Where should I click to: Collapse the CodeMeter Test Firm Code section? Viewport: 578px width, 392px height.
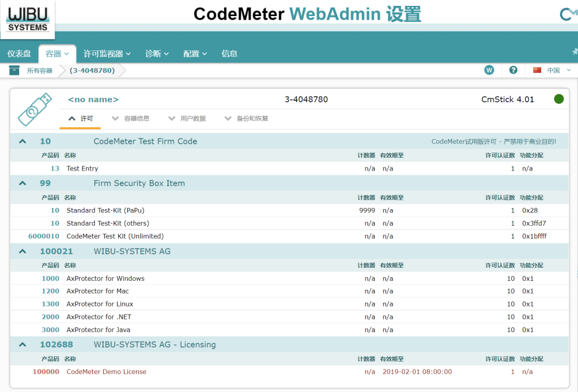pos(21,141)
